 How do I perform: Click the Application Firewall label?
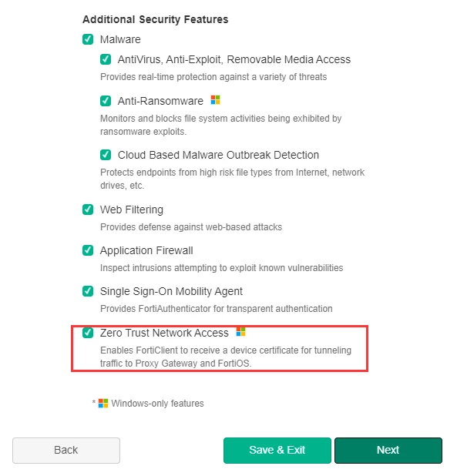click(146, 250)
